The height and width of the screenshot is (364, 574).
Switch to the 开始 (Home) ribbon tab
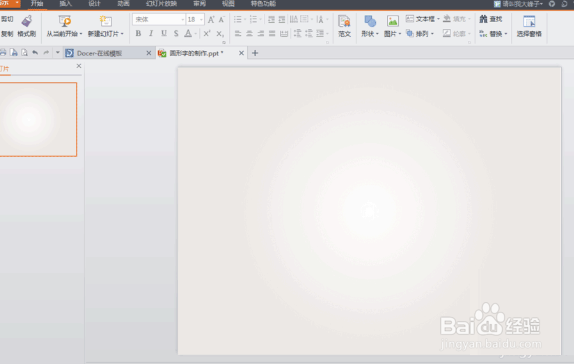tap(37, 4)
